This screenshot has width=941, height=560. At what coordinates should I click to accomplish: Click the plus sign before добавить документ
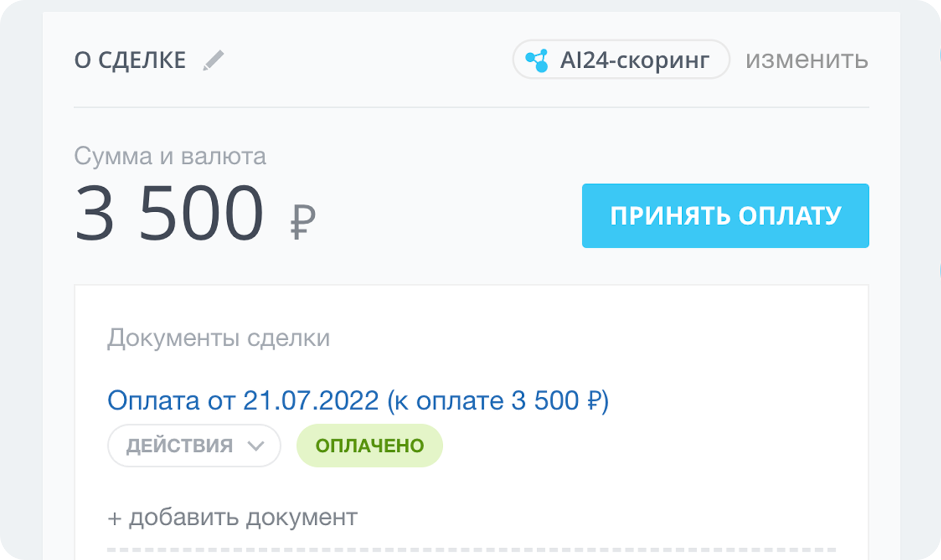click(114, 518)
